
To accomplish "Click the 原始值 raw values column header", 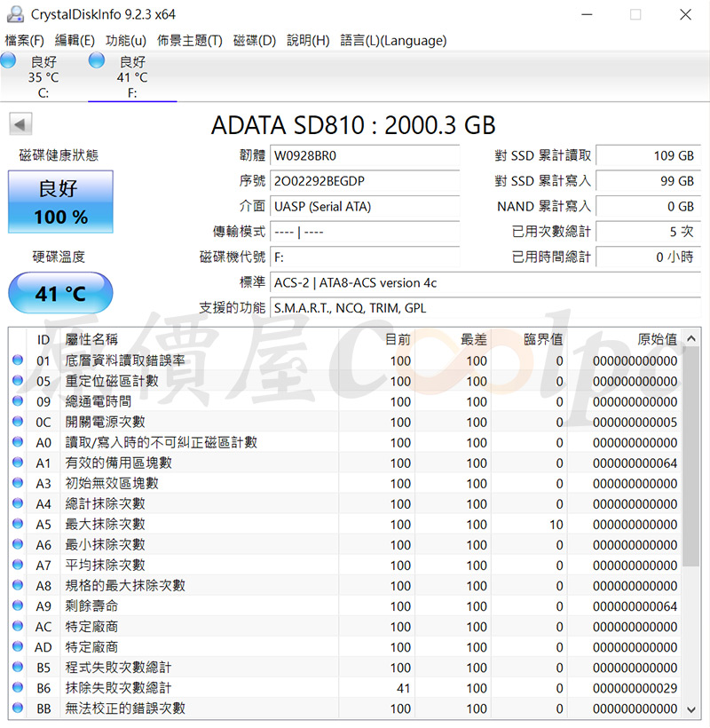I will [x=625, y=339].
